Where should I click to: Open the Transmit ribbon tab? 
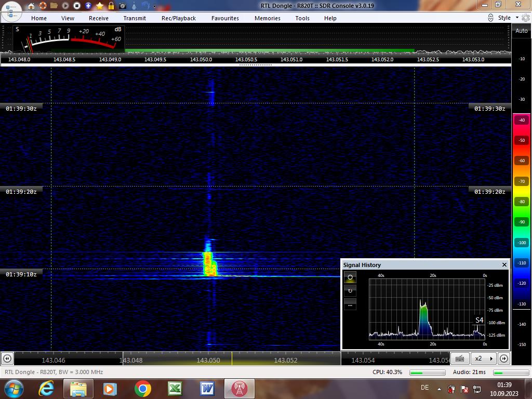click(135, 18)
